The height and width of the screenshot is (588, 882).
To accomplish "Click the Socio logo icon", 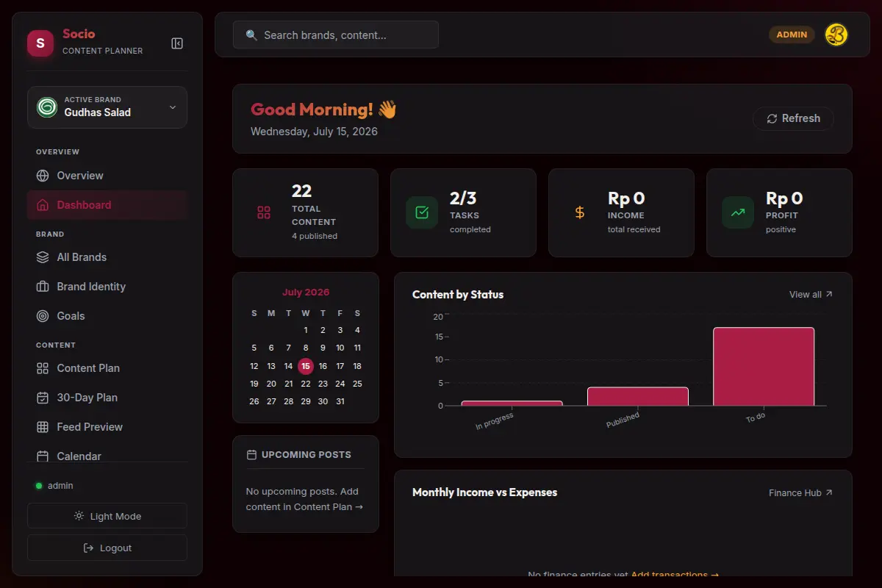I will 40,43.
